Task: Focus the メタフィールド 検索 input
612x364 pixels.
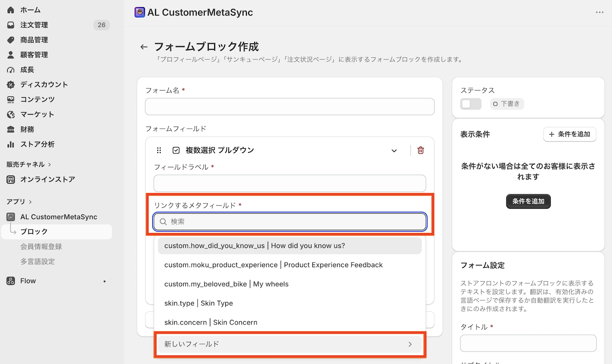Action: 290,222
